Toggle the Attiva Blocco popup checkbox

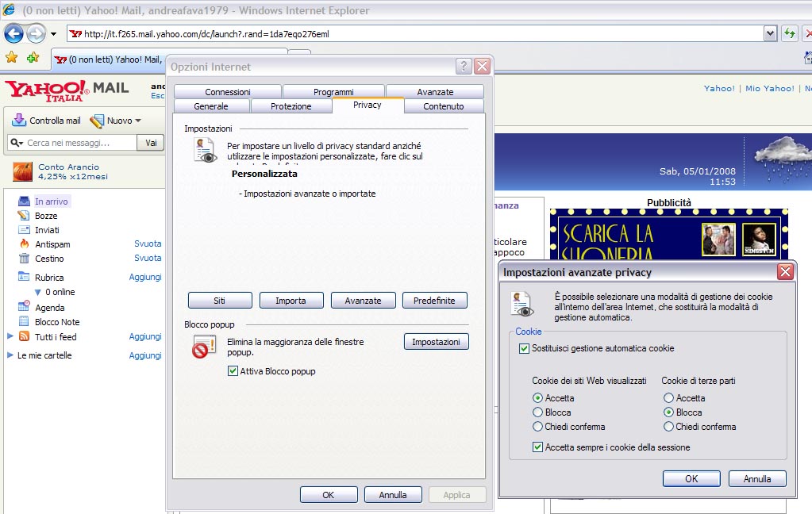pyautogui.click(x=233, y=370)
